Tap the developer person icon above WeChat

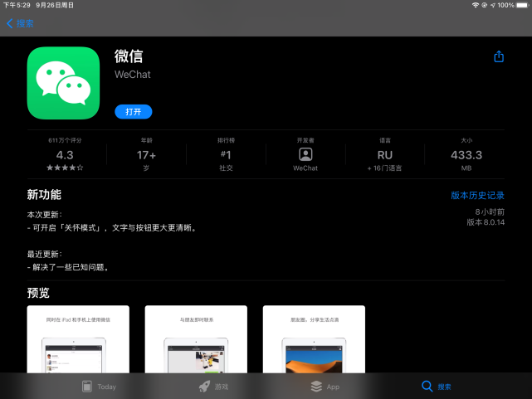coord(305,154)
